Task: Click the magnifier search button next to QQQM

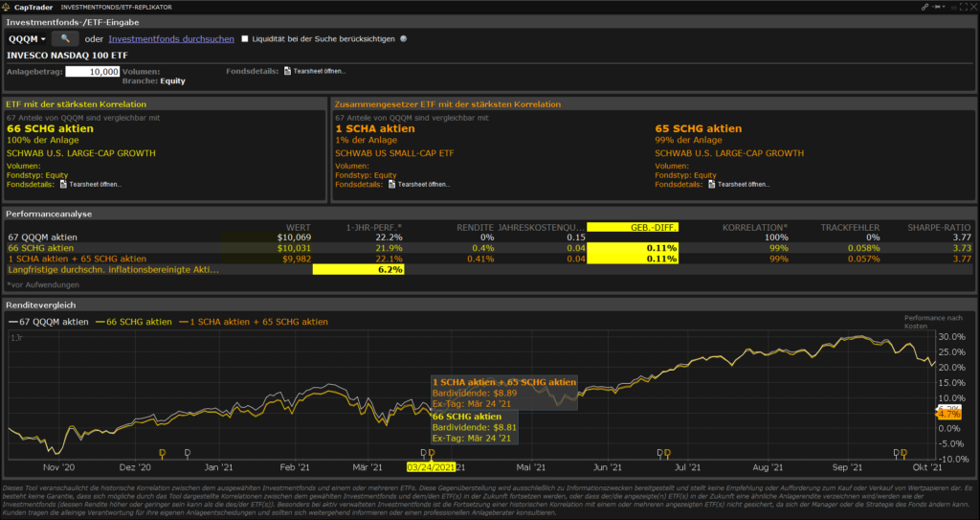Action: click(65, 39)
